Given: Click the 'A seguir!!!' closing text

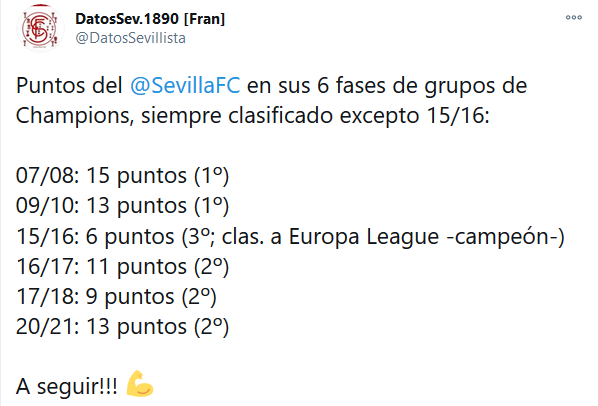Looking at the screenshot, I should 67,387.
